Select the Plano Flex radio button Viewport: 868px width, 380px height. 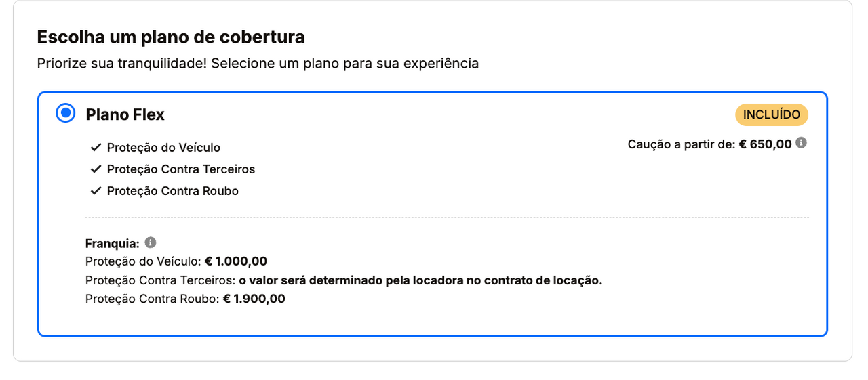[x=66, y=114]
